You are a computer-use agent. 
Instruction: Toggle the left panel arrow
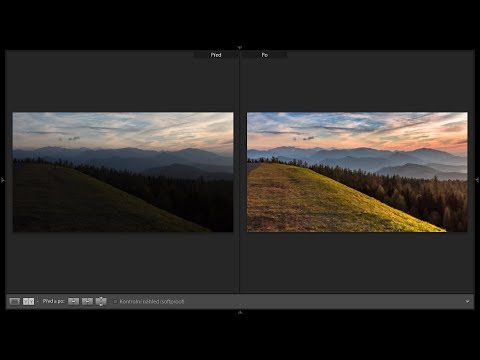(x=3, y=180)
